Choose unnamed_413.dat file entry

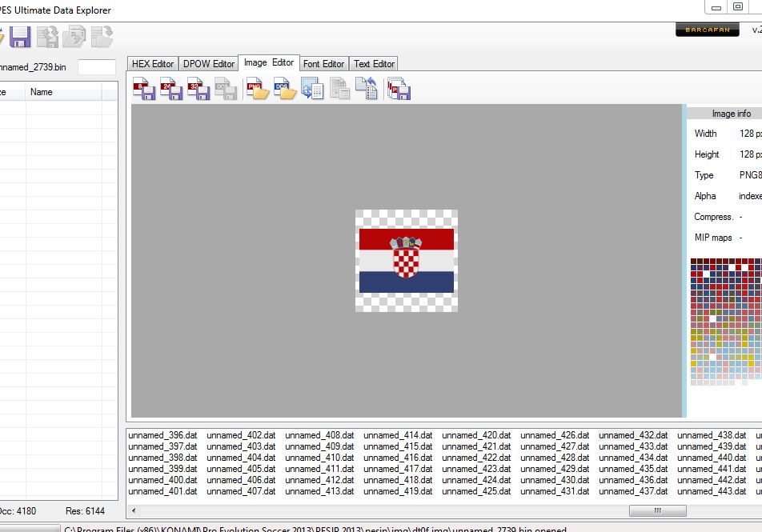point(320,491)
